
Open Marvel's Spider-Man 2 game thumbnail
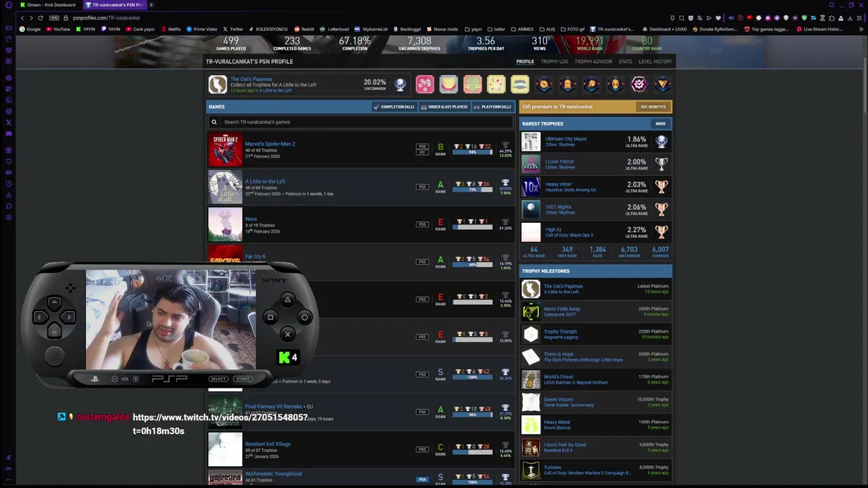tap(225, 150)
